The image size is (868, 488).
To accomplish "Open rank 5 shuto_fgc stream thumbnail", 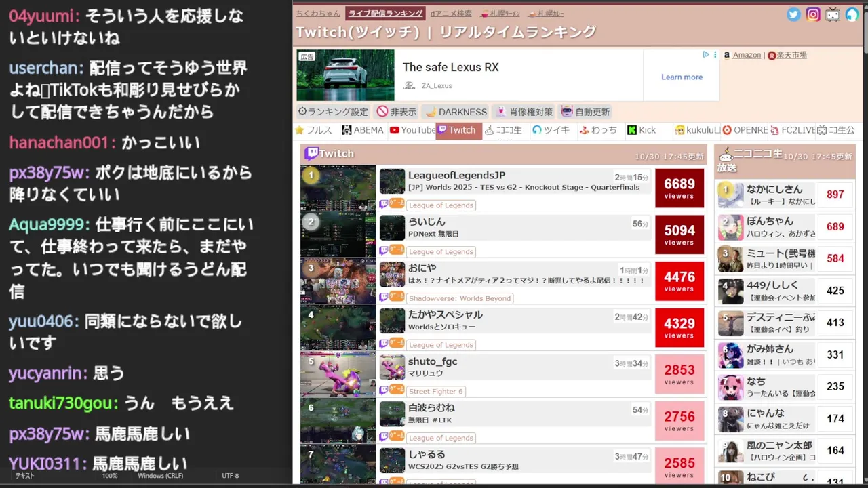I will point(338,373).
